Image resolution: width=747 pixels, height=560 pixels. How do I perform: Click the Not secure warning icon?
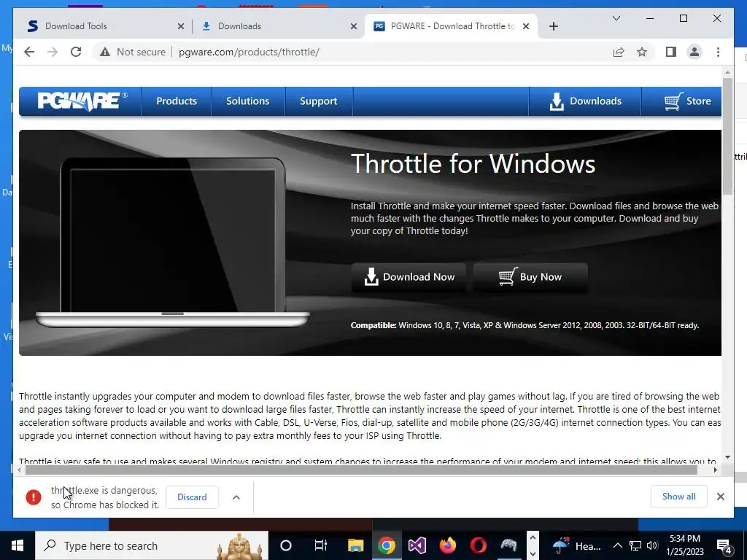click(x=105, y=52)
